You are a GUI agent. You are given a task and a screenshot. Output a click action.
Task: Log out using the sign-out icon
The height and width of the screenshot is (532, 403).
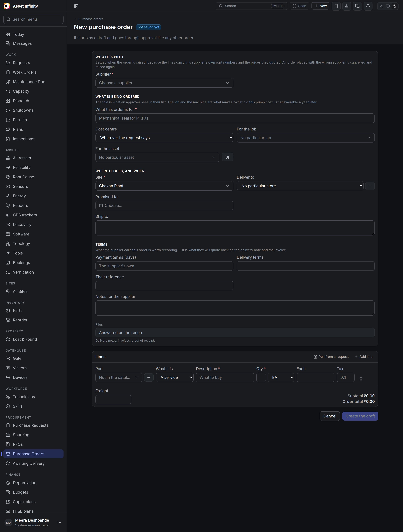coord(59,522)
